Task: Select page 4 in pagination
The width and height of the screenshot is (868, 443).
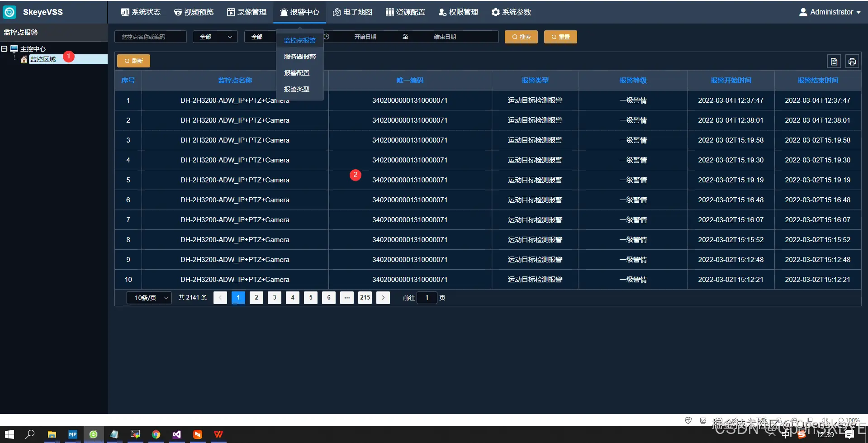Action: pos(293,298)
